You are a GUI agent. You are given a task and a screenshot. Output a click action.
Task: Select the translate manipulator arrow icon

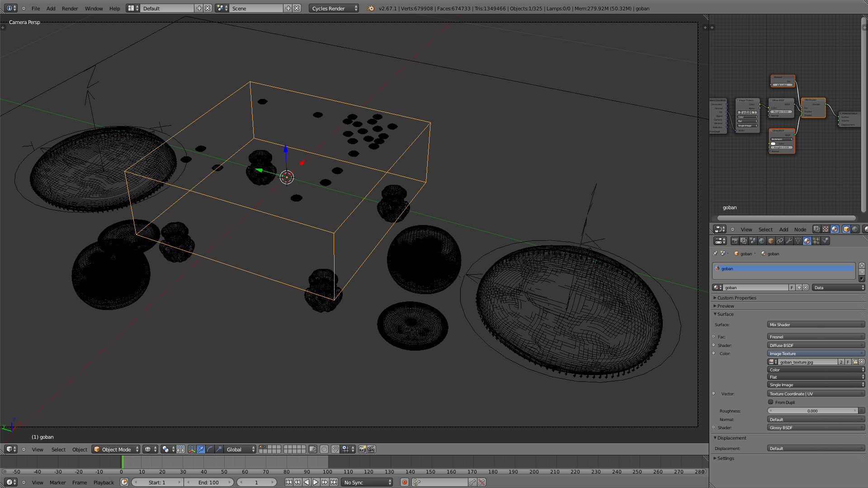click(x=201, y=449)
